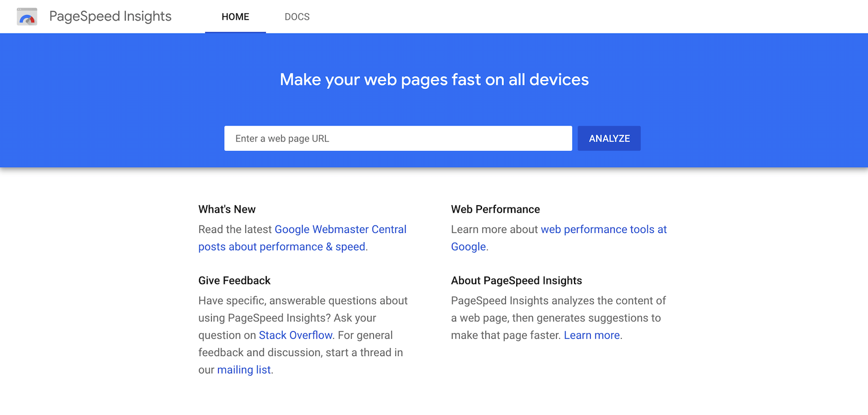Switch to the DOCS tab
868x415 pixels.
pyautogui.click(x=297, y=17)
